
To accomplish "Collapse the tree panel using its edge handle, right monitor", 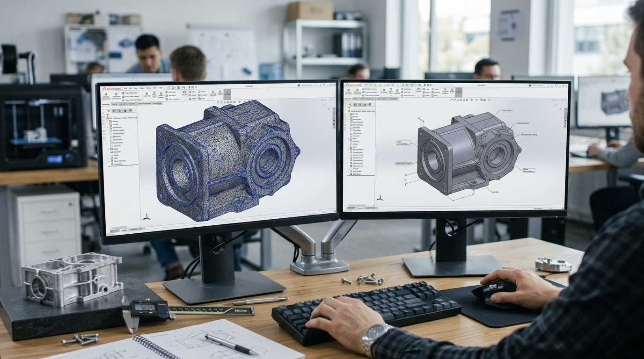I will click(376, 151).
